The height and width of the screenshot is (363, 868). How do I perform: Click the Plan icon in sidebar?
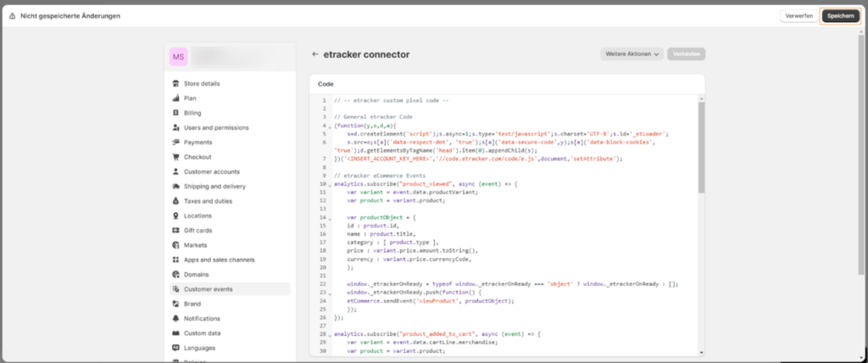[x=176, y=98]
